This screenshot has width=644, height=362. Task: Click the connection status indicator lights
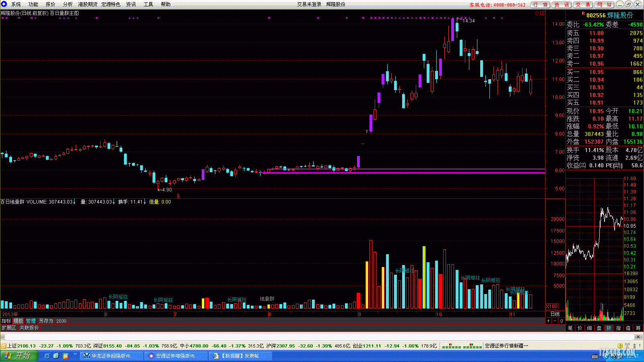coord(462,346)
